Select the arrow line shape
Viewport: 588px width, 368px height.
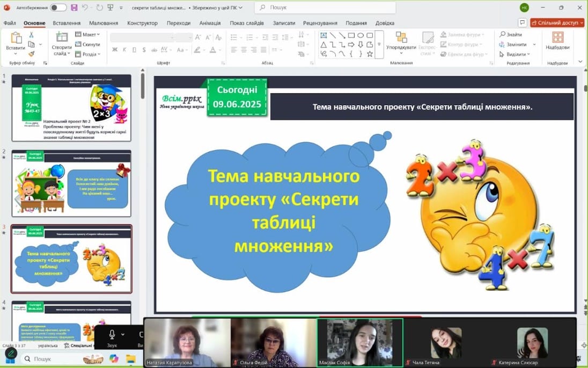coord(342,35)
